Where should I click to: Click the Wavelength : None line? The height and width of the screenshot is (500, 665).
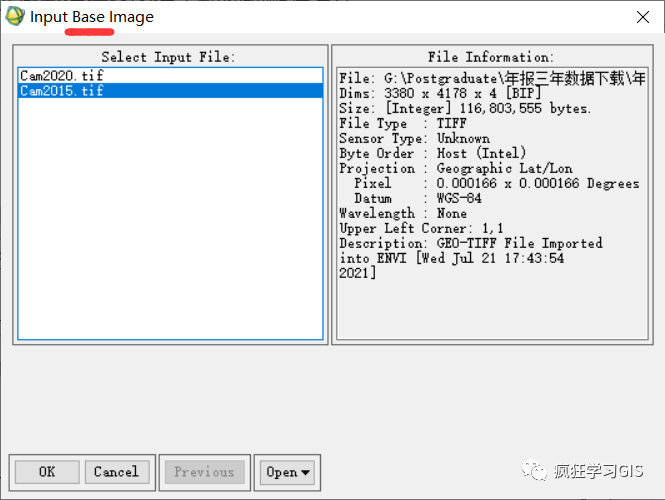coord(403,213)
